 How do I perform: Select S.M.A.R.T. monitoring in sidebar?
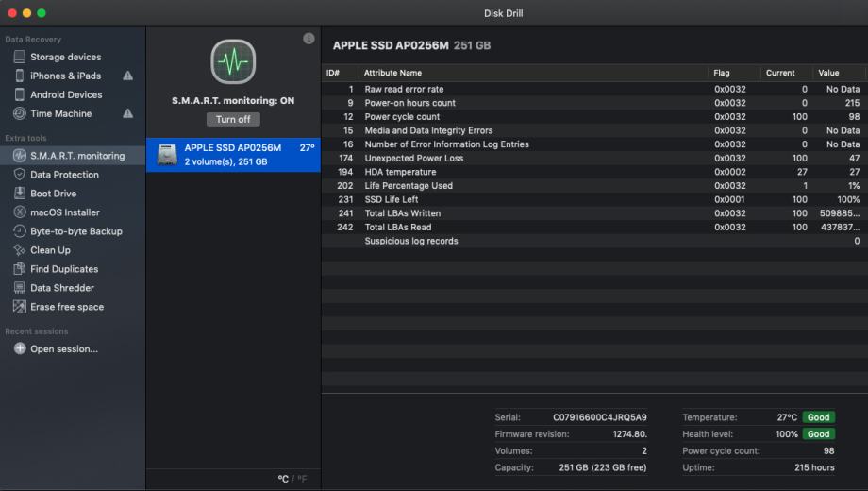click(x=76, y=156)
